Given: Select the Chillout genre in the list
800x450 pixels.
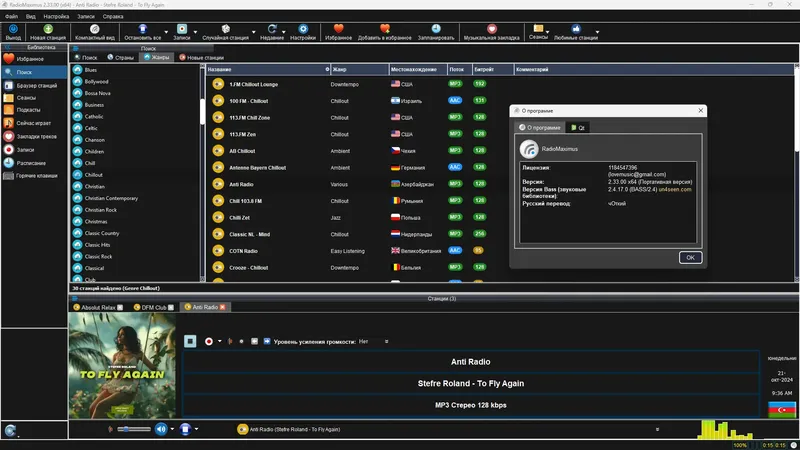Looking at the screenshot, I should tap(93, 175).
